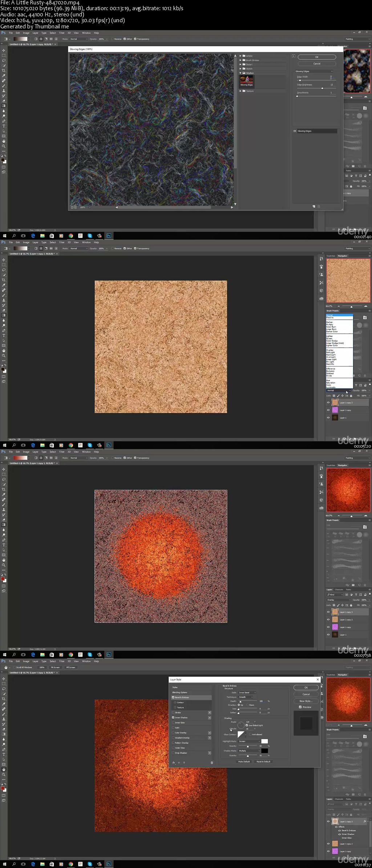The height and width of the screenshot is (868, 372).
Task: Choose Multiply in the blend mode list
Action: coord(330,324)
